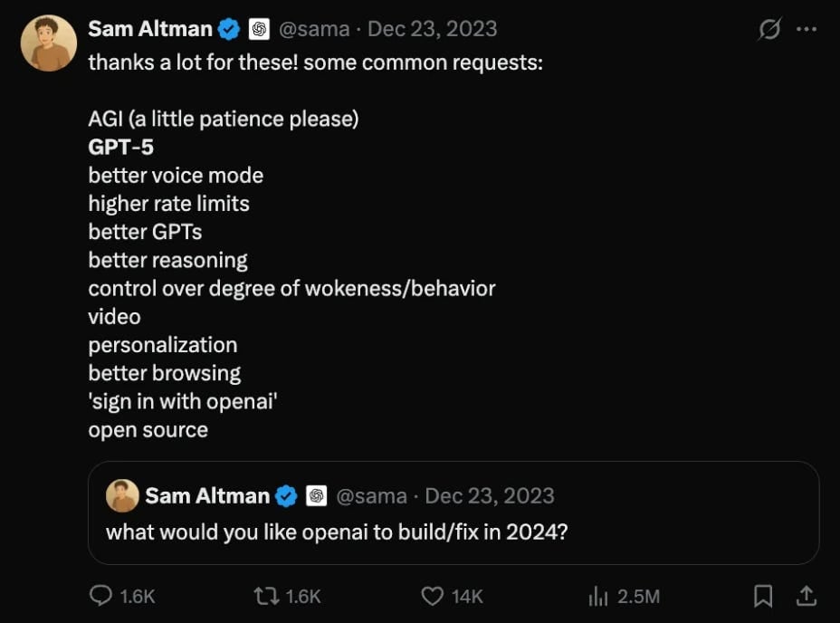The image size is (840, 623).
Task: Open the view analytics bar chart icon
Action: (597, 595)
